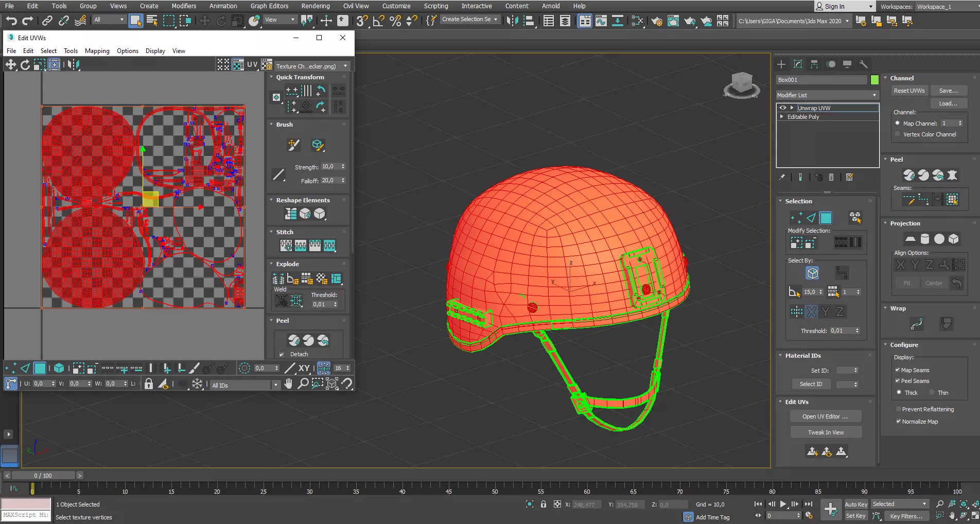Open the Mapping menu in Edit UVWs
This screenshot has height=524, width=980.
click(97, 51)
